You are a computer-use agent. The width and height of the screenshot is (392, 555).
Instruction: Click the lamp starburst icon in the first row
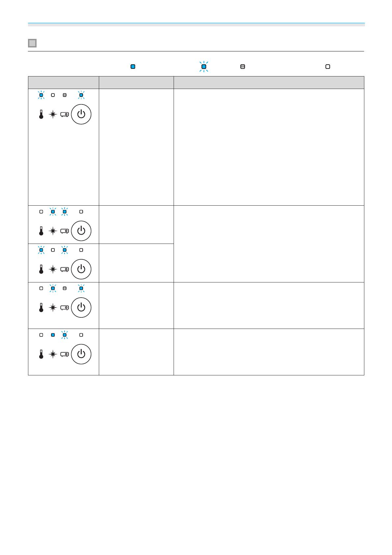(53, 114)
